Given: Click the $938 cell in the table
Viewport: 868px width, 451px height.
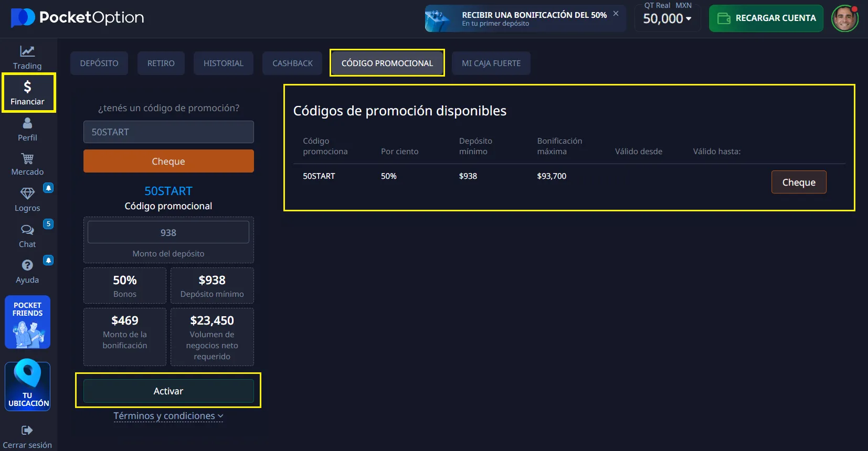Looking at the screenshot, I should tap(468, 176).
